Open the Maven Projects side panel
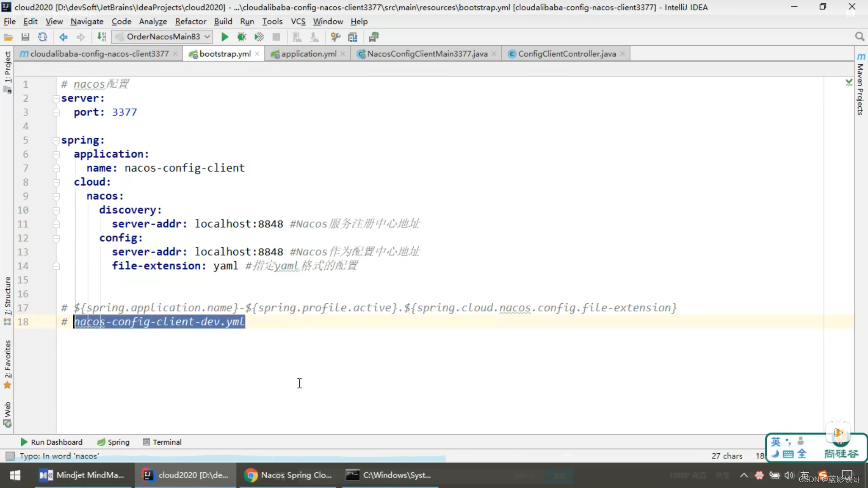 860,84
